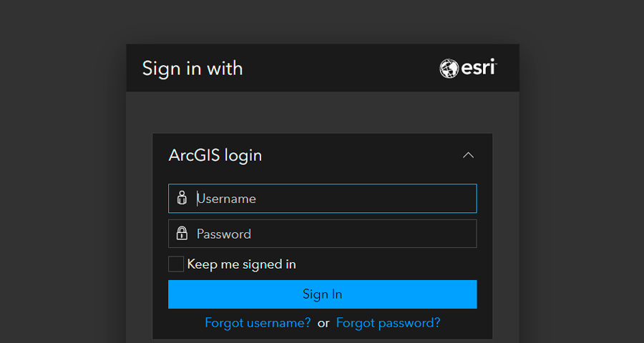Toggle via the Keep me signed in label
The height and width of the screenshot is (343, 644).
click(x=242, y=264)
